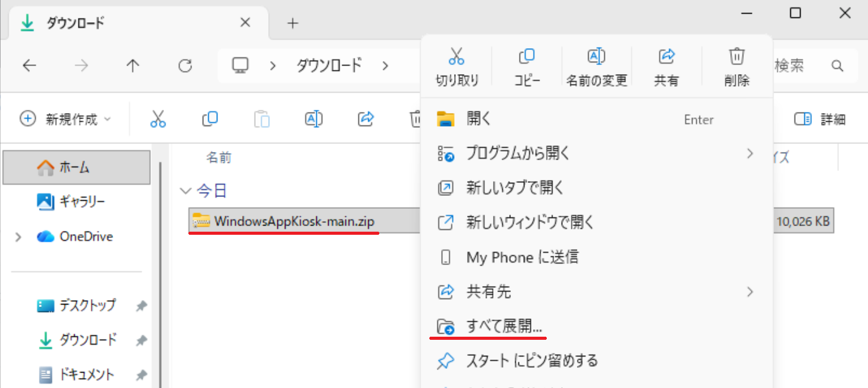This screenshot has height=388, width=868.
Task: Add a new tab with plus button
Action: [293, 23]
